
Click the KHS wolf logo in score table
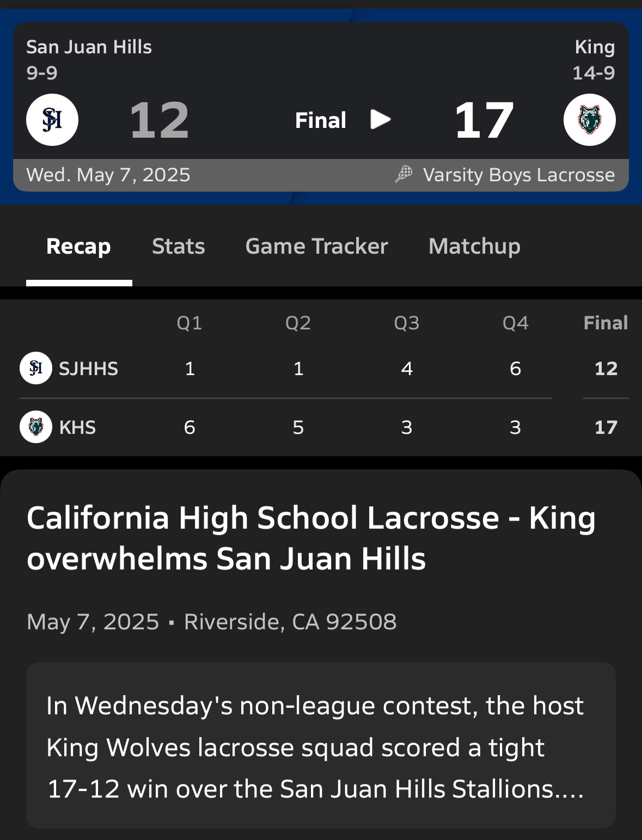(36, 427)
